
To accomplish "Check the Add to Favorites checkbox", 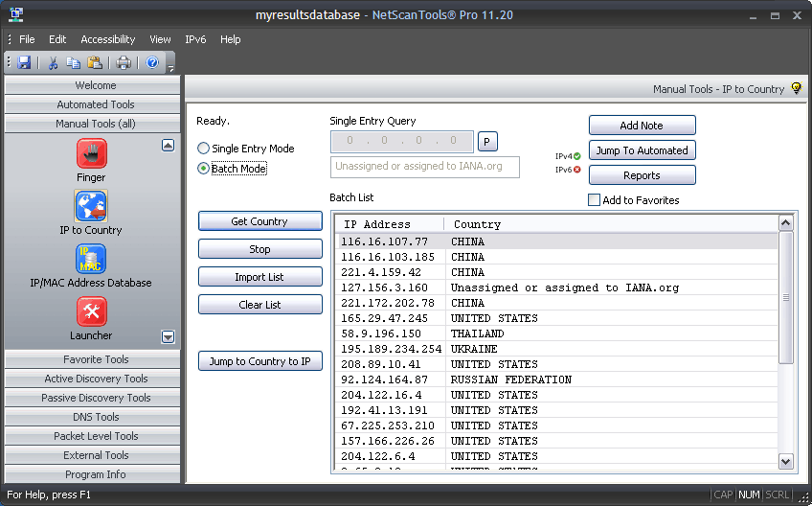I will (594, 200).
